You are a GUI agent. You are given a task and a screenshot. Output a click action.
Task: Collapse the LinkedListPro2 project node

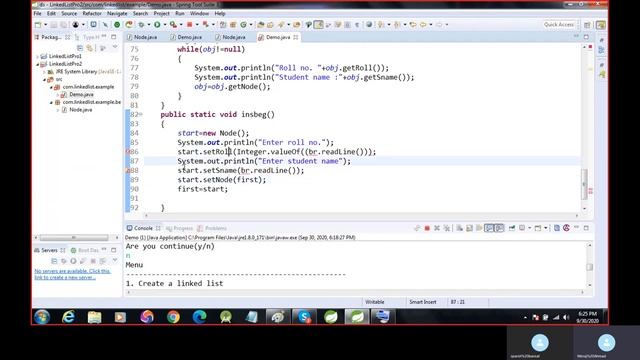tap(38, 64)
